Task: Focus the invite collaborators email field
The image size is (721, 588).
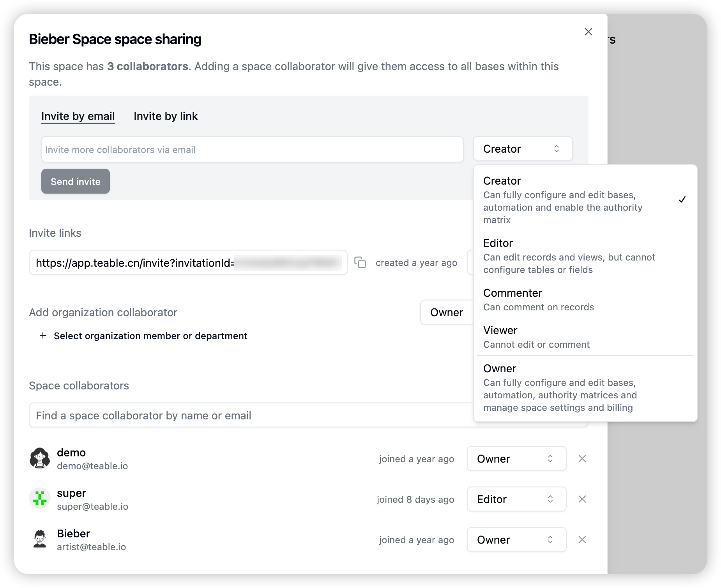Action: pyautogui.click(x=253, y=150)
